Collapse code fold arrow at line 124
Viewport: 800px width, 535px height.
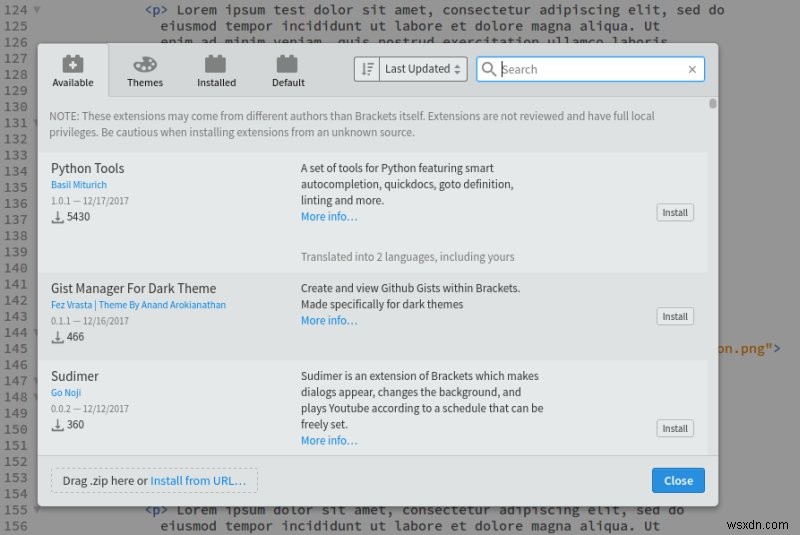pos(37,9)
